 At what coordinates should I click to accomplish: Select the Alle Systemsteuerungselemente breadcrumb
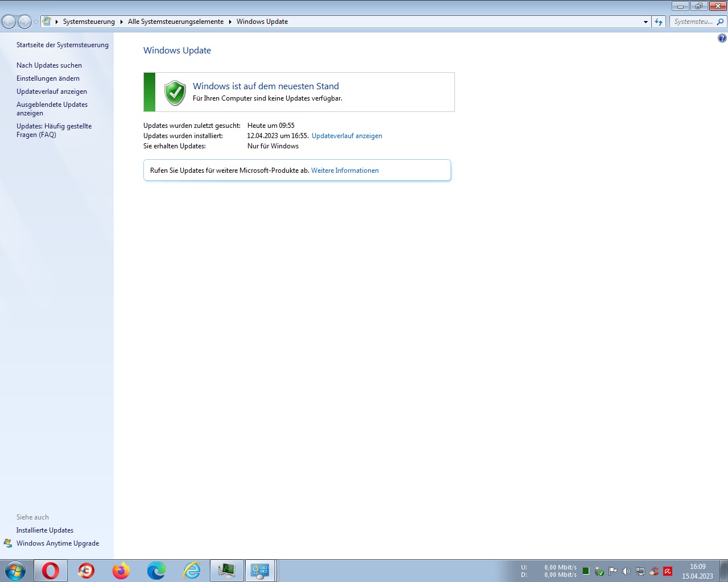(176, 22)
